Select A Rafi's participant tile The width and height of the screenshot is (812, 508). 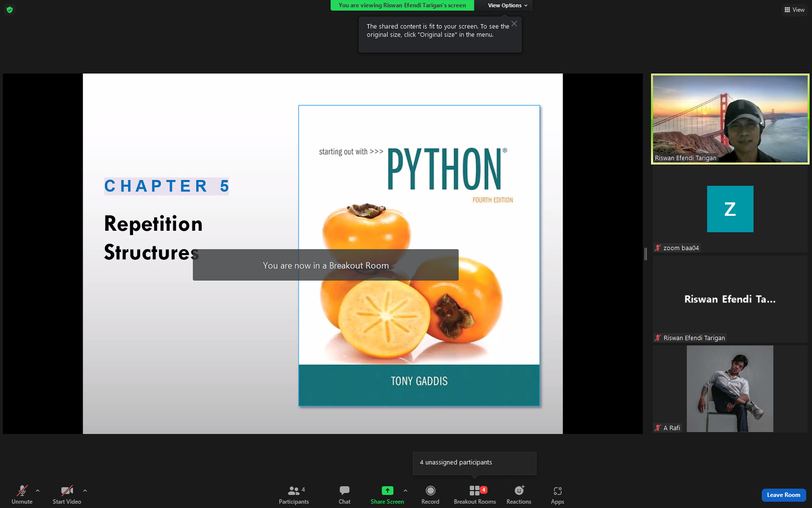point(730,388)
